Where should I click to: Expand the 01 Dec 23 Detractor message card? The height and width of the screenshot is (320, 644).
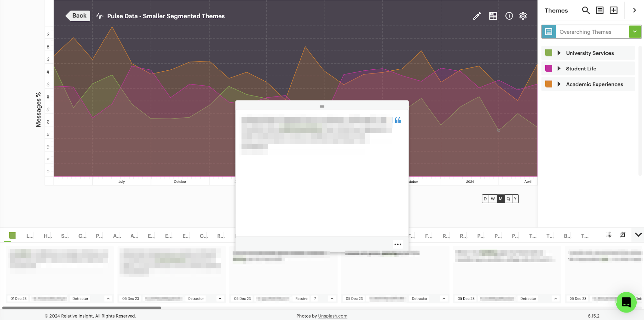coord(108,299)
